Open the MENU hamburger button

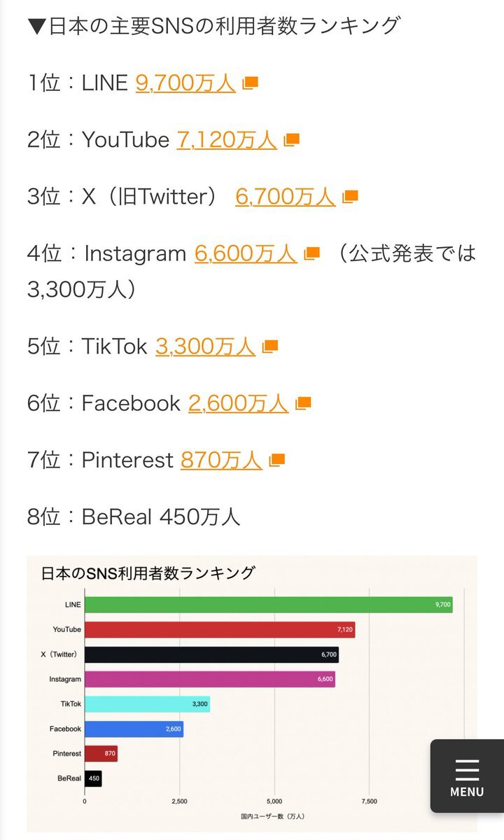coord(467,776)
